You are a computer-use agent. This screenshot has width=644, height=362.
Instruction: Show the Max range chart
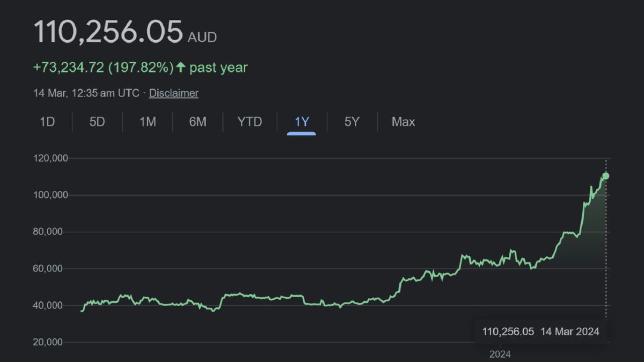pos(403,122)
